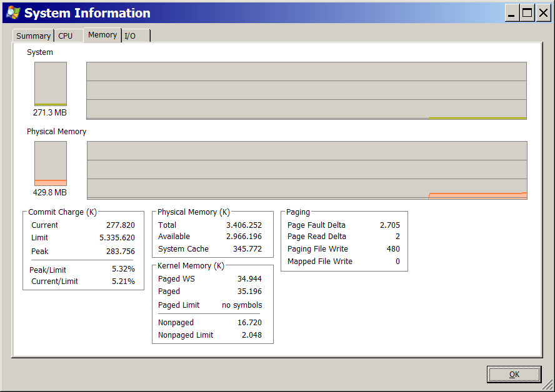Viewport: 555px width, 392px height.
Task: Click the System commit usage bar gauge
Action: (x=51, y=84)
